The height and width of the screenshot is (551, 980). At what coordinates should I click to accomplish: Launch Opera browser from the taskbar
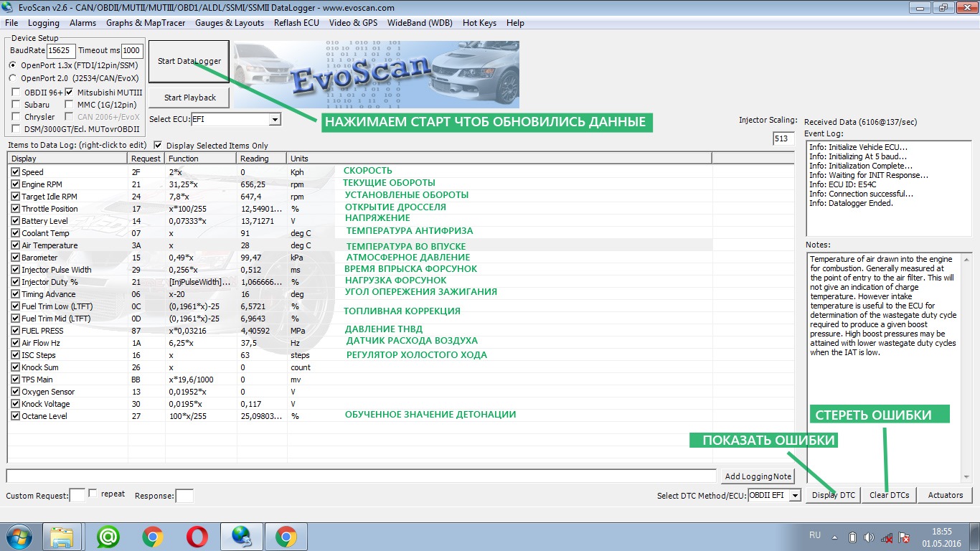tap(197, 537)
